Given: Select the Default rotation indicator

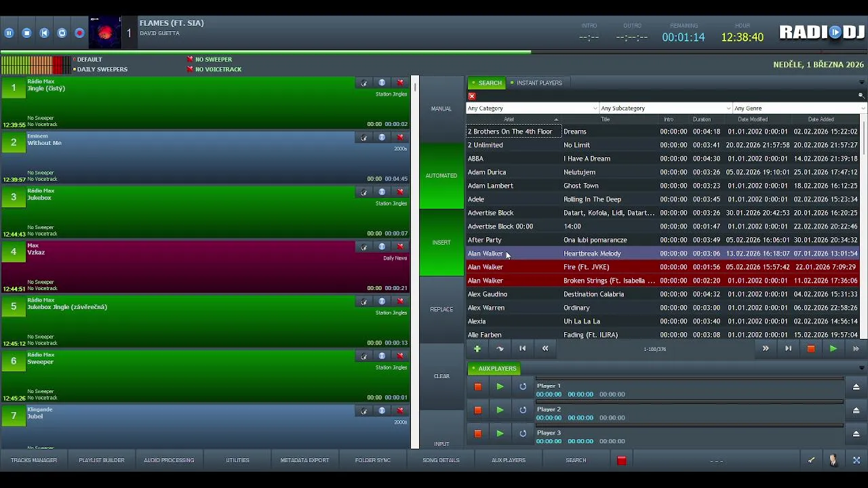Looking at the screenshot, I should [x=87, y=60].
